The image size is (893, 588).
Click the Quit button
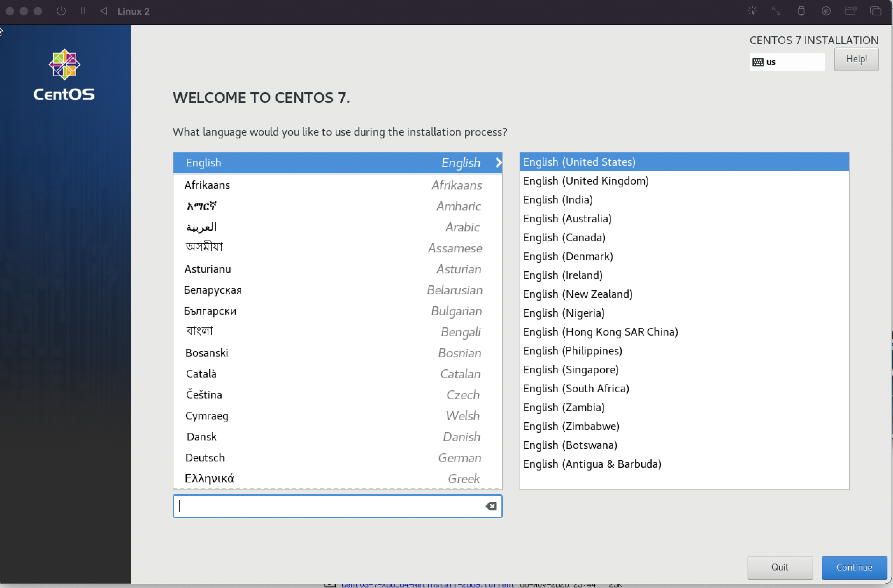780,567
